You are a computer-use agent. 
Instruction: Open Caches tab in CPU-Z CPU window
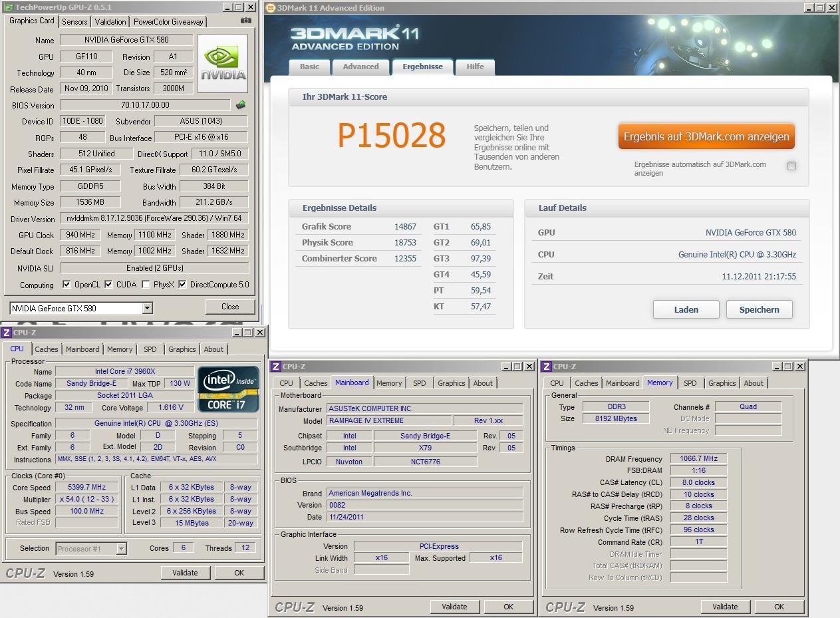click(x=46, y=349)
